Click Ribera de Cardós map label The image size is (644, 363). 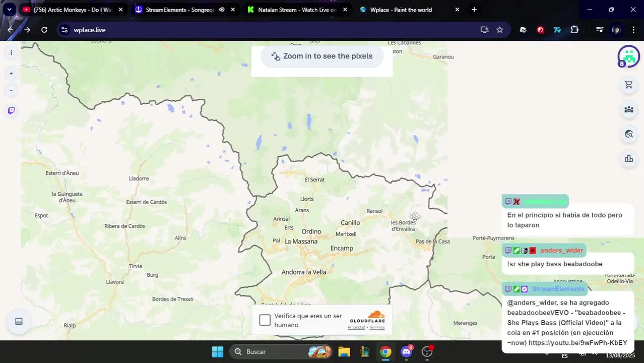(124, 226)
